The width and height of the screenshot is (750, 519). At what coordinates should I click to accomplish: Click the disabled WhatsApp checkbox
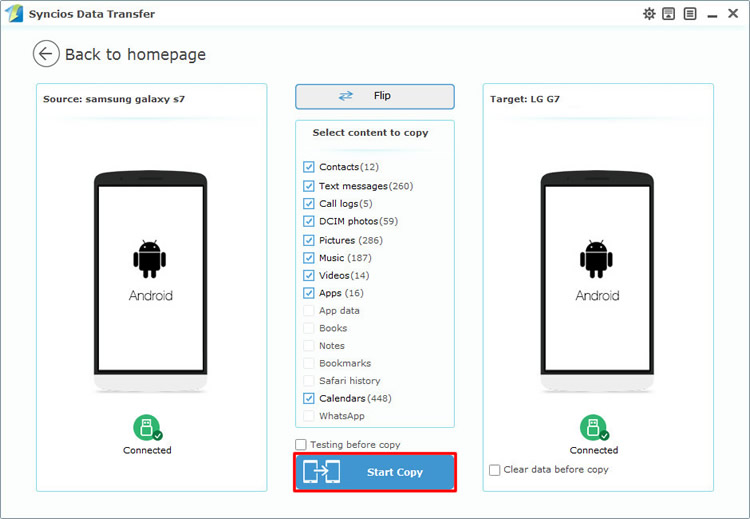pos(309,416)
